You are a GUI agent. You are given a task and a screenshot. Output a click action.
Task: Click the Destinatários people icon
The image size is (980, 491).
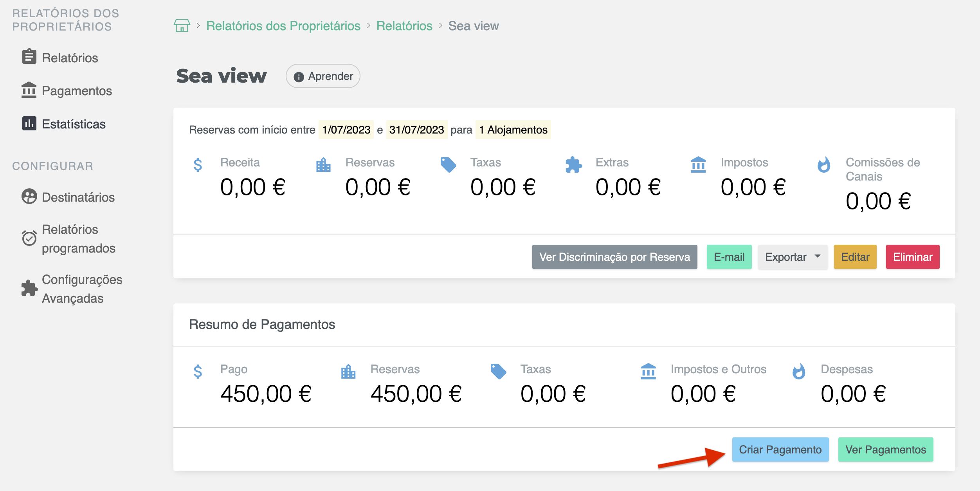29,197
